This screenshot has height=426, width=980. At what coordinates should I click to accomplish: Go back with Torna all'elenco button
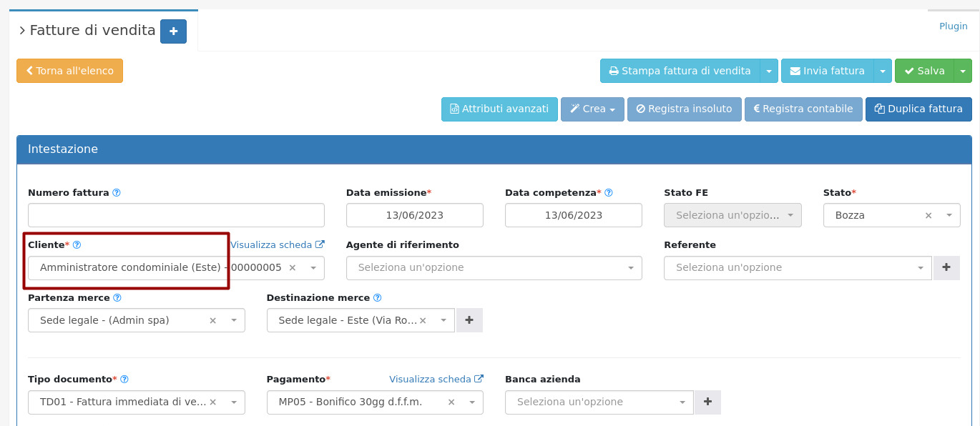coord(70,71)
